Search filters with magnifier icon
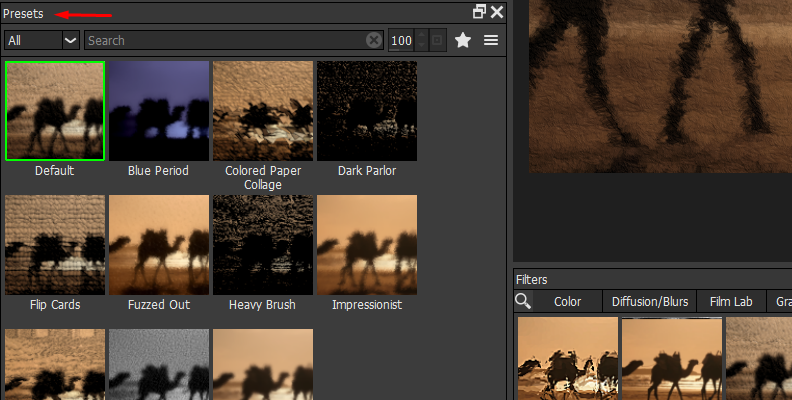 point(523,301)
